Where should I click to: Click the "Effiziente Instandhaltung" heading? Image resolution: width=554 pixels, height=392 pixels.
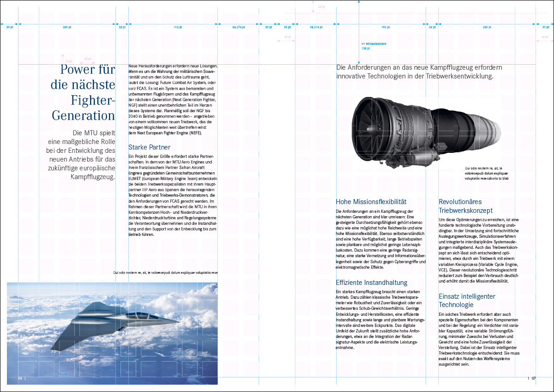coord(372,283)
